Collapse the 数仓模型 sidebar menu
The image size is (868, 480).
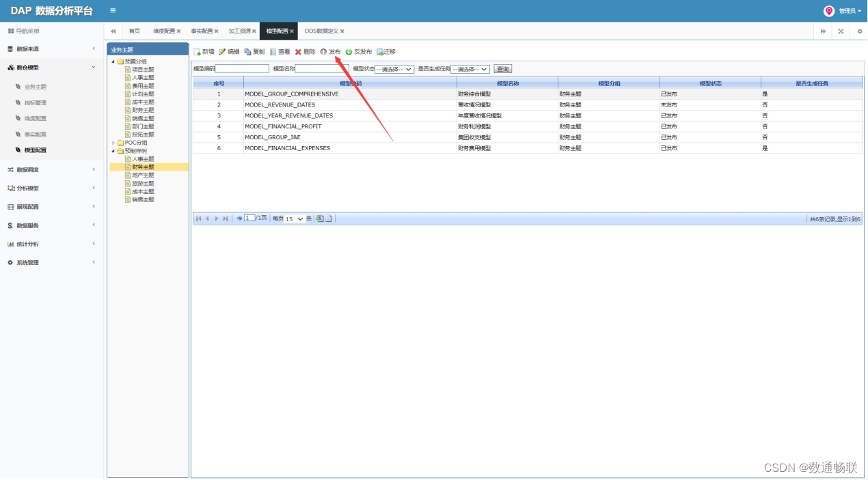52,68
